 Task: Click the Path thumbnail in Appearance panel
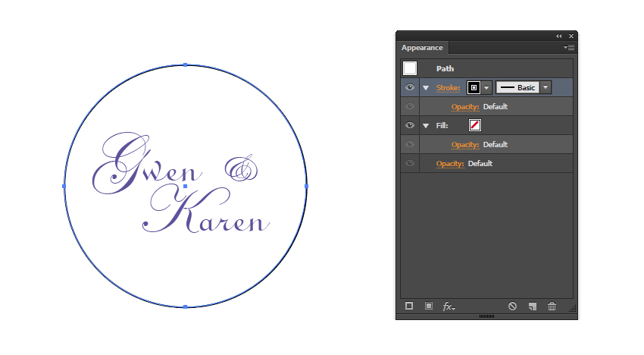pyautogui.click(x=410, y=68)
